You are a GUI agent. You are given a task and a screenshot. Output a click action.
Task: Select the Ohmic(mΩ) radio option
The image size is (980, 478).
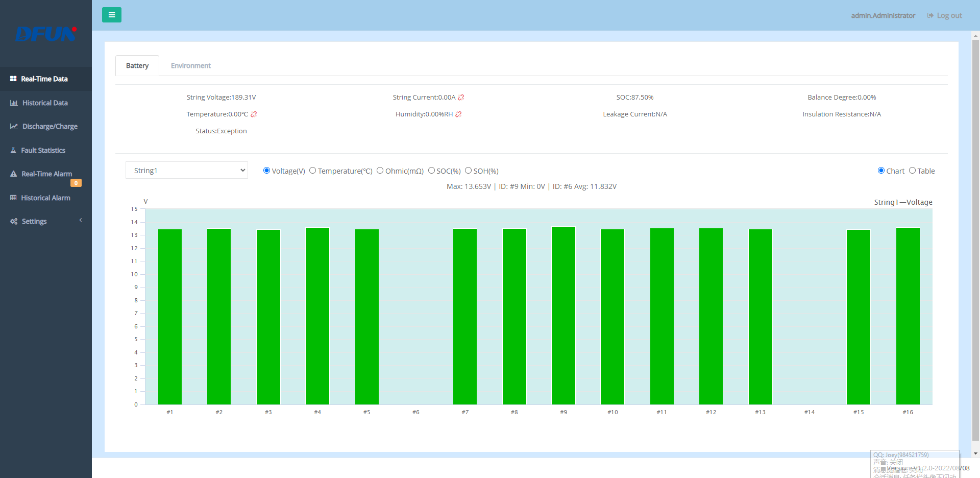[380, 171]
